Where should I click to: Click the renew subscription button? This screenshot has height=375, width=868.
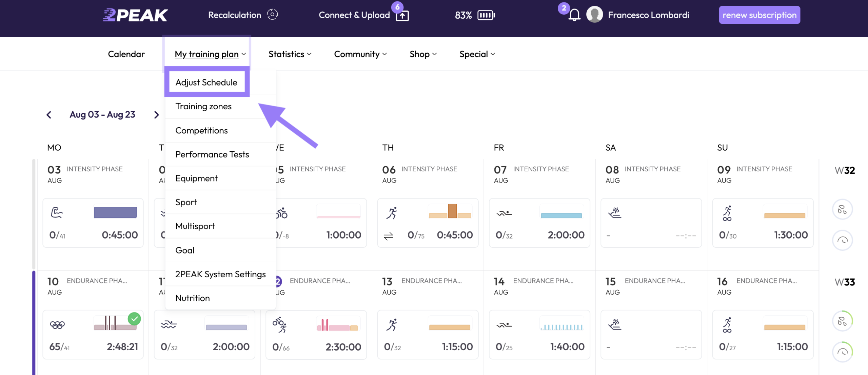click(x=759, y=15)
